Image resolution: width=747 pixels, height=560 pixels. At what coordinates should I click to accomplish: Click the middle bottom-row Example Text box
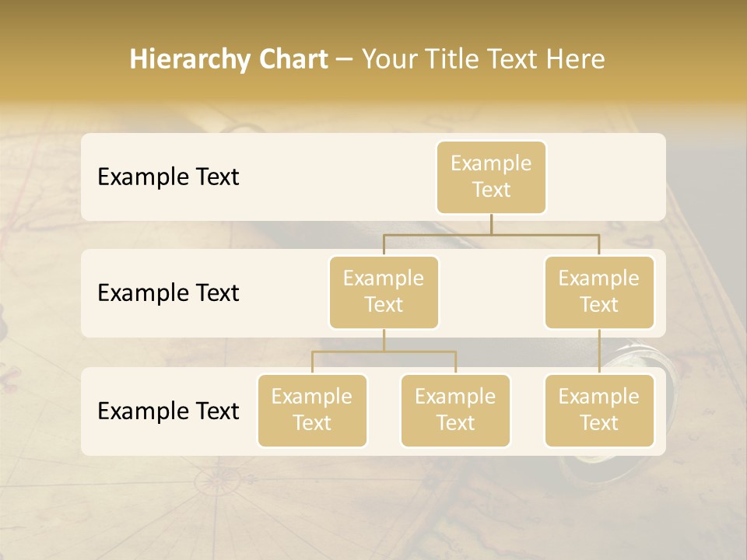(455, 410)
